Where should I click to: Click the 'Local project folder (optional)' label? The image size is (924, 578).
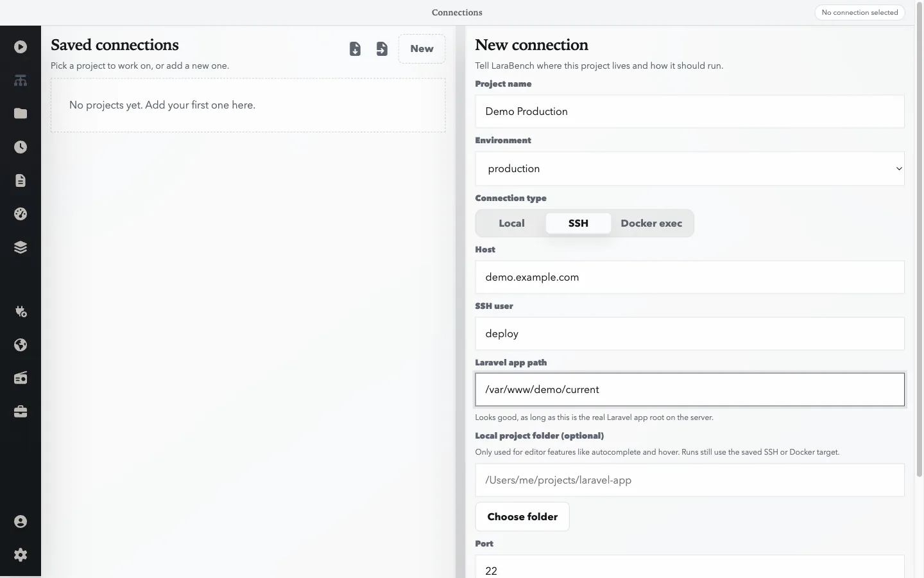[539, 435]
